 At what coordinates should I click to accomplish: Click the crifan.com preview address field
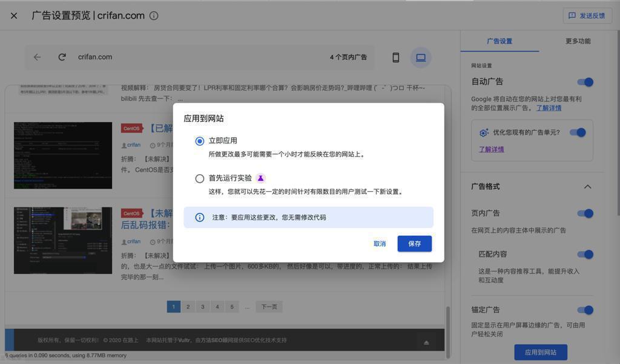[x=199, y=57]
